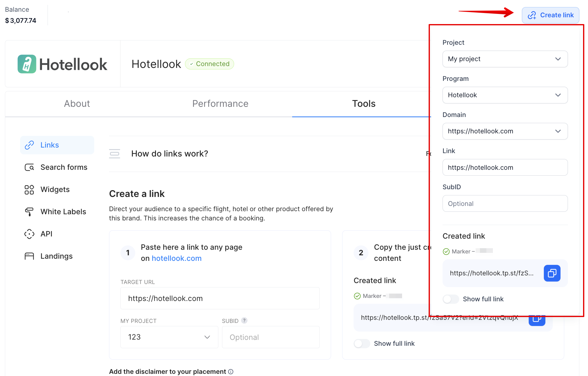Switch to the Performance tab
The height and width of the screenshot is (376, 588).
(x=220, y=104)
